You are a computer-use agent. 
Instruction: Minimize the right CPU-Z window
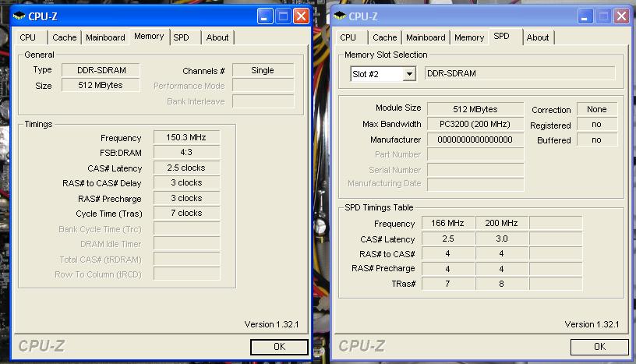tap(585, 16)
